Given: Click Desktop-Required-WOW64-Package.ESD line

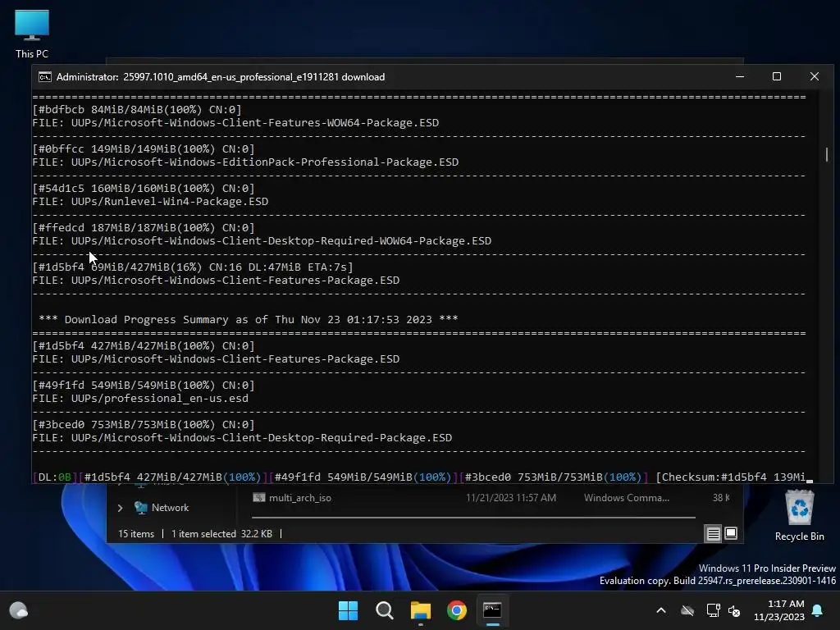Looking at the screenshot, I should (262, 241).
